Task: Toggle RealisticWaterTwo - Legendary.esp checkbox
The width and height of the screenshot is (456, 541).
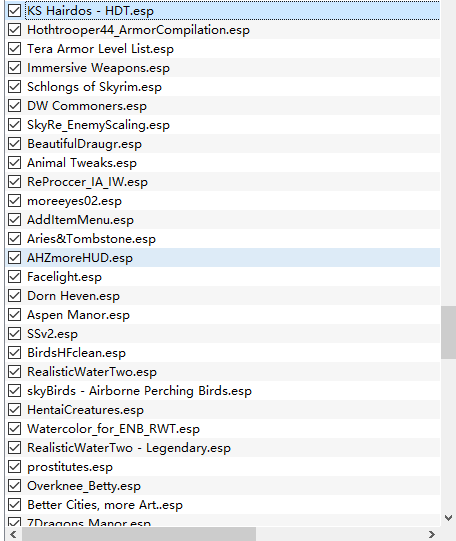Action: pos(14,447)
